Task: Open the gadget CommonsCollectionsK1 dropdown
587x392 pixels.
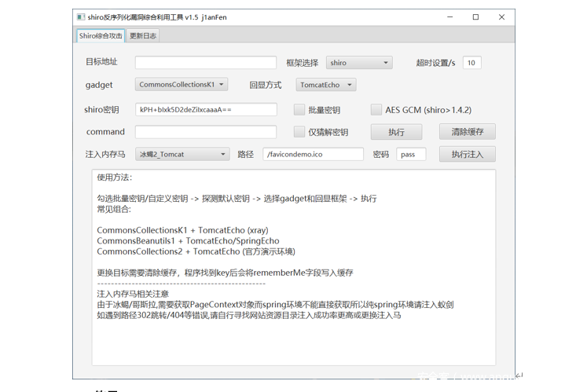Action: point(182,85)
